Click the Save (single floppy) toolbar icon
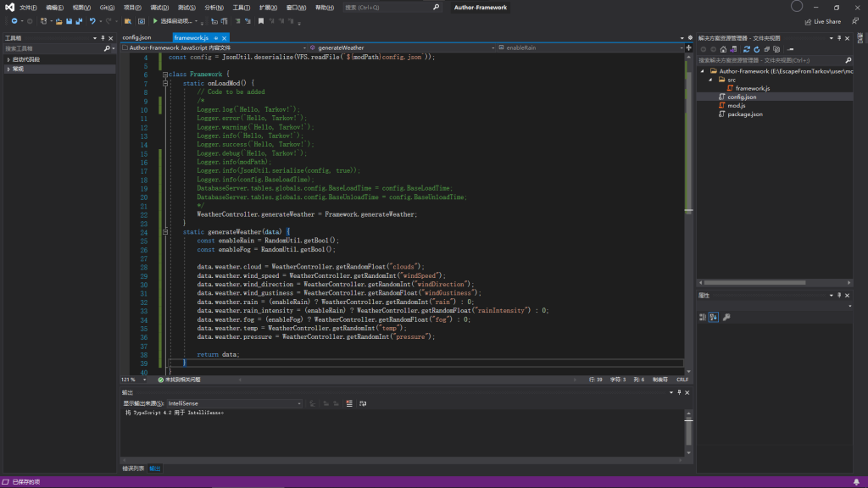868x488 pixels. coord(70,21)
